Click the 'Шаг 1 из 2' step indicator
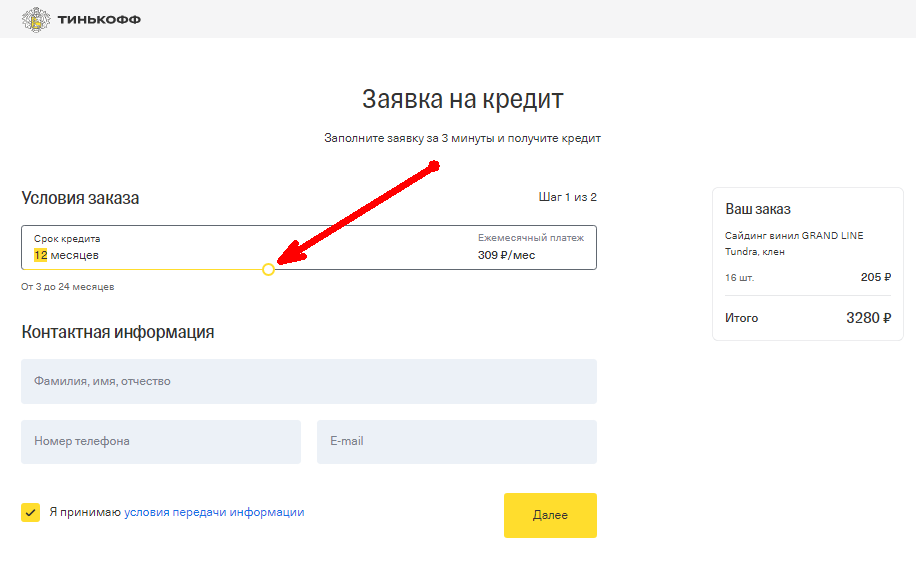 pos(567,197)
